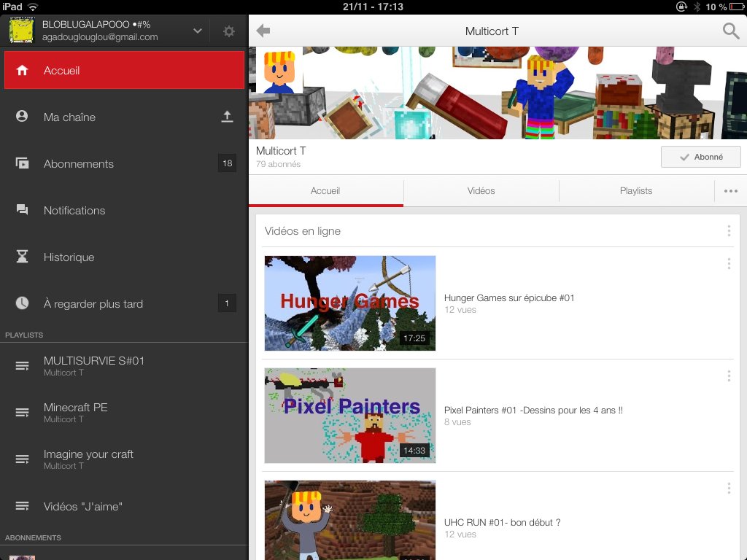Toggle the Abonné subscription button

700,157
